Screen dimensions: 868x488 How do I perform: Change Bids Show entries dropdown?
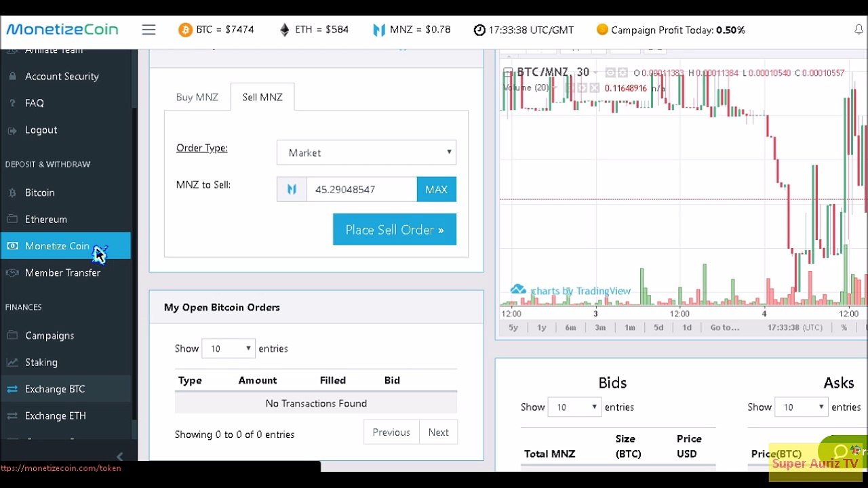pos(574,407)
